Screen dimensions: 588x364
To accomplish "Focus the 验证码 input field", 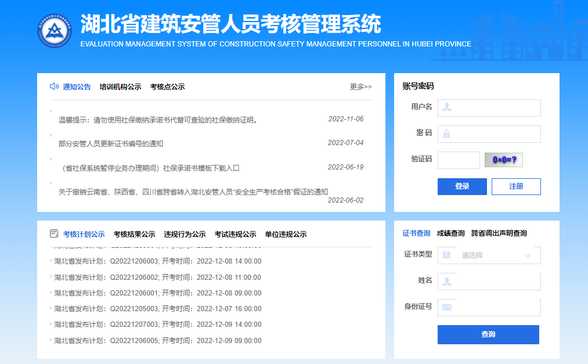I will click(x=459, y=160).
